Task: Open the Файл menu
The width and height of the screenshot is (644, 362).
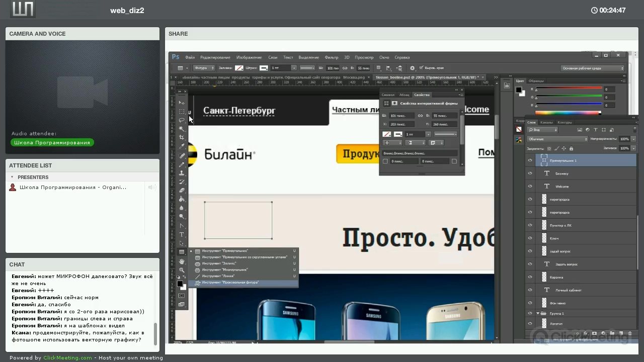Action: click(x=190, y=57)
